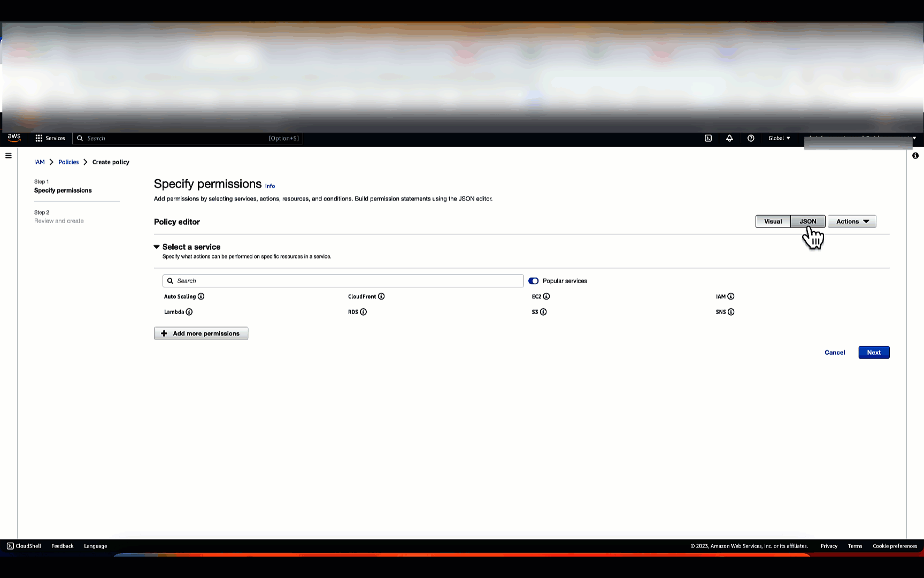924x578 pixels.
Task: Open the Global region dropdown
Action: click(779, 138)
